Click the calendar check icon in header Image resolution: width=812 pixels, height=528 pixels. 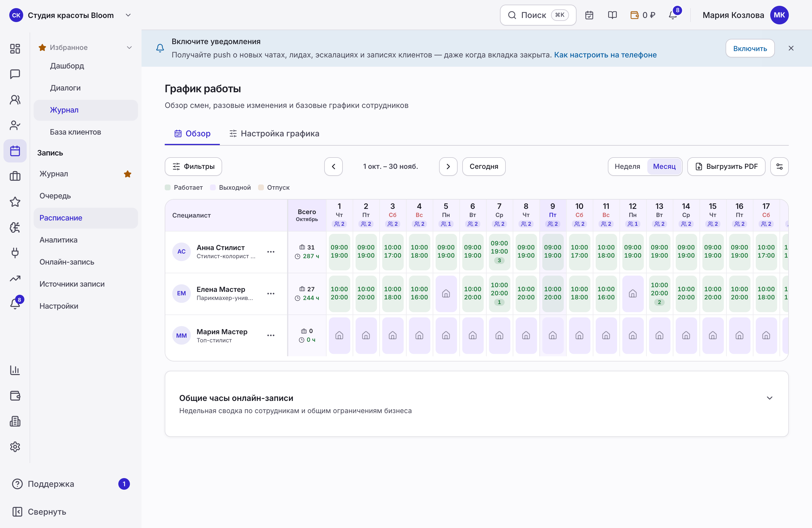pos(589,15)
